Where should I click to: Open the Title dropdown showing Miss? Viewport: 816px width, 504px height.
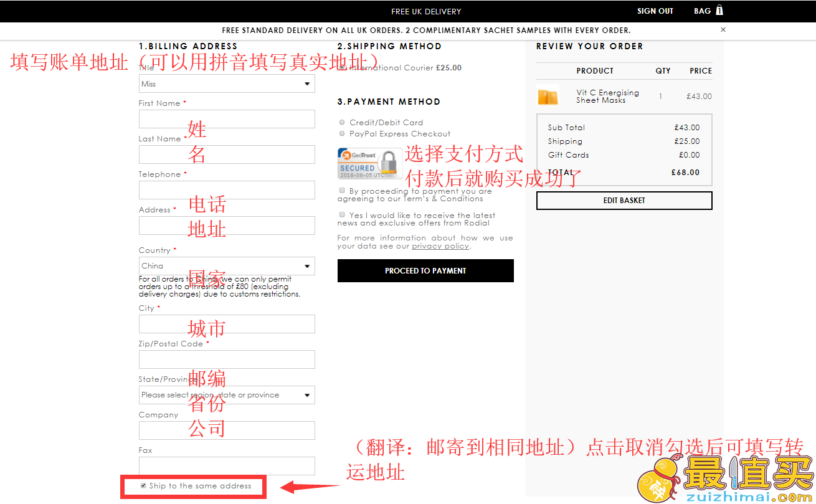pyautogui.click(x=227, y=83)
